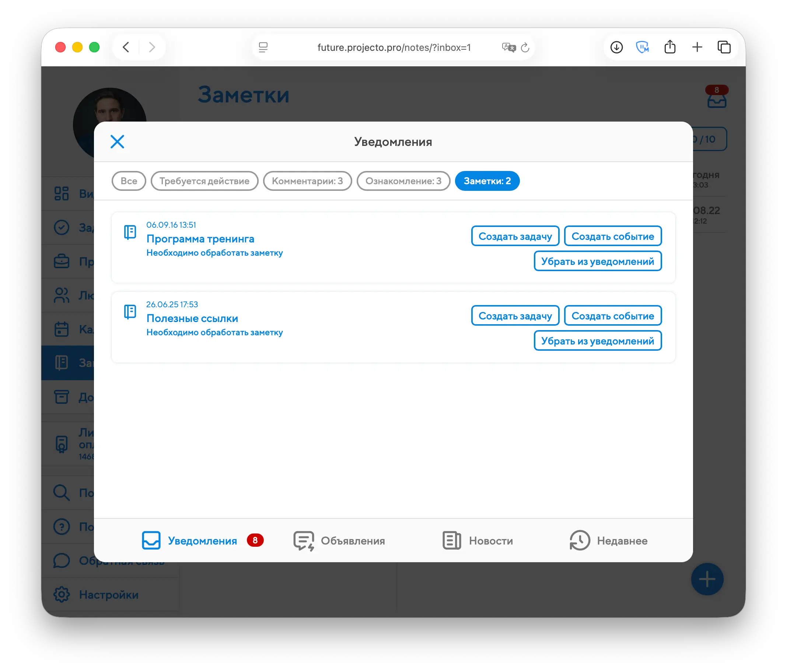Switch to the Ознакомление: 3 filter
Image resolution: width=787 pixels, height=672 pixels.
(403, 181)
